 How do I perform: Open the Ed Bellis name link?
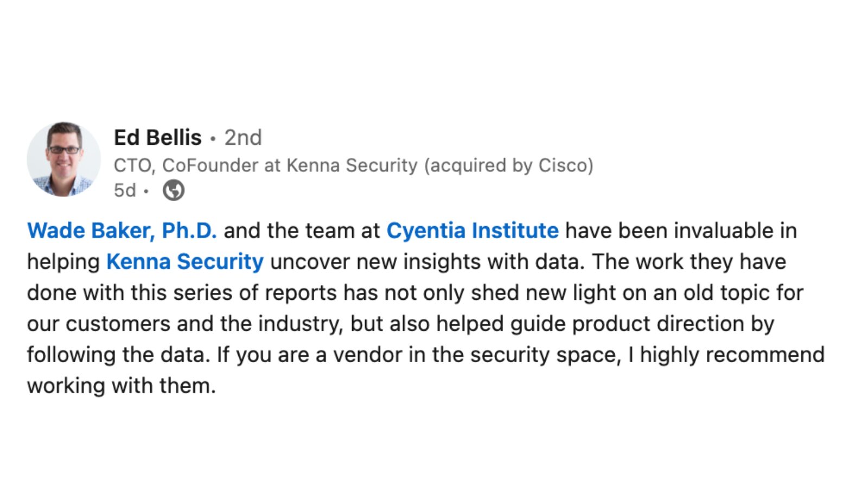click(157, 137)
